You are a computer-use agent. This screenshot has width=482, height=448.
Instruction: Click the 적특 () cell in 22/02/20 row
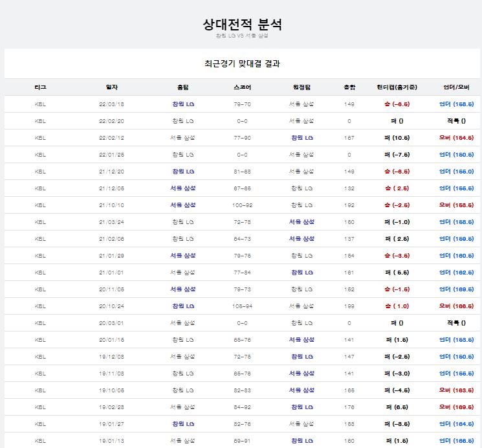(456, 121)
